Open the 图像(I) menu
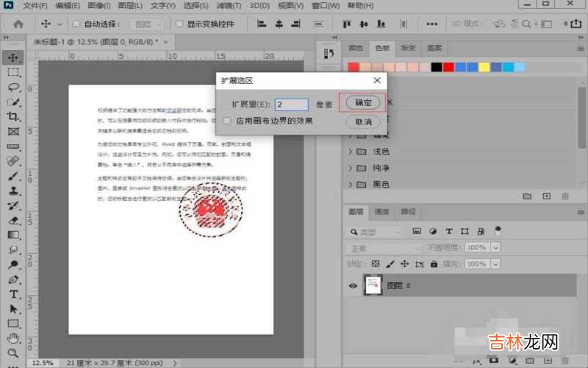Viewport: 588px width, 368px height. pos(99,6)
